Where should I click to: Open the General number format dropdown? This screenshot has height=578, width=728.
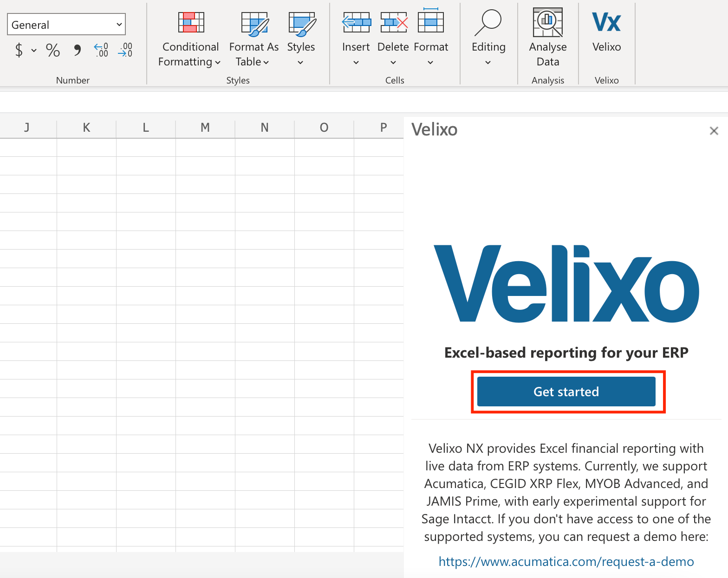point(66,25)
